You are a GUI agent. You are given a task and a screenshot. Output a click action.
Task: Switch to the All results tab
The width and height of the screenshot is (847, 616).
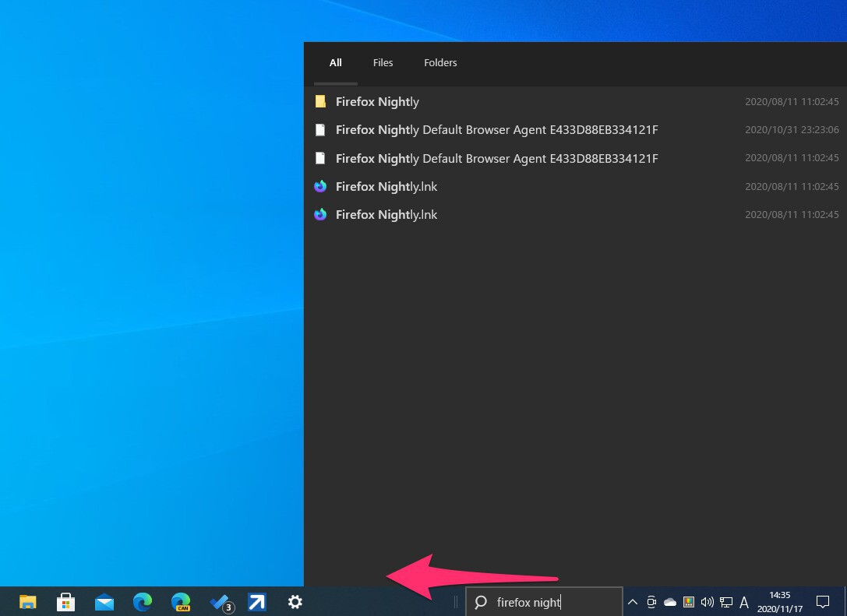pyautogui.click(x=335, y=63)
